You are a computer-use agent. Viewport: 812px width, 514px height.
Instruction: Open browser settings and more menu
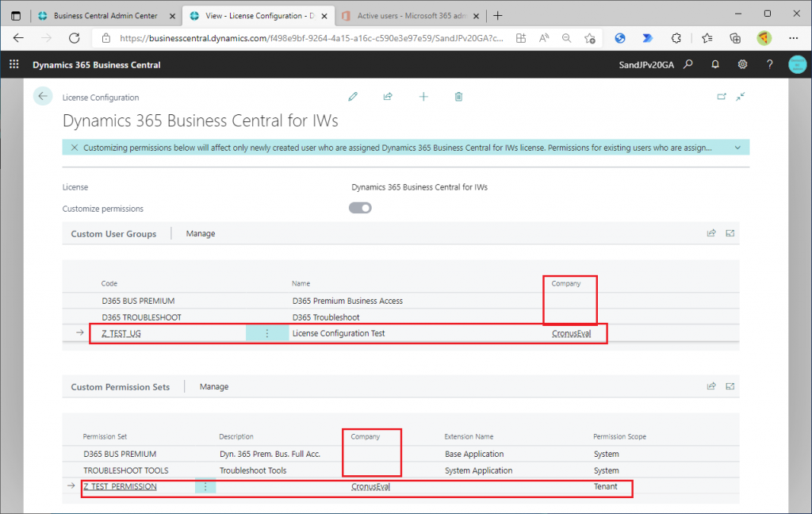point(793,38)
